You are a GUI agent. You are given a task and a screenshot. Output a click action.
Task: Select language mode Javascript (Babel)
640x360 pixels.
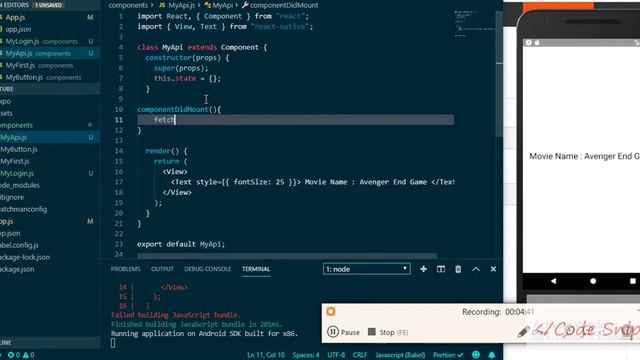(x=400, y=355)
